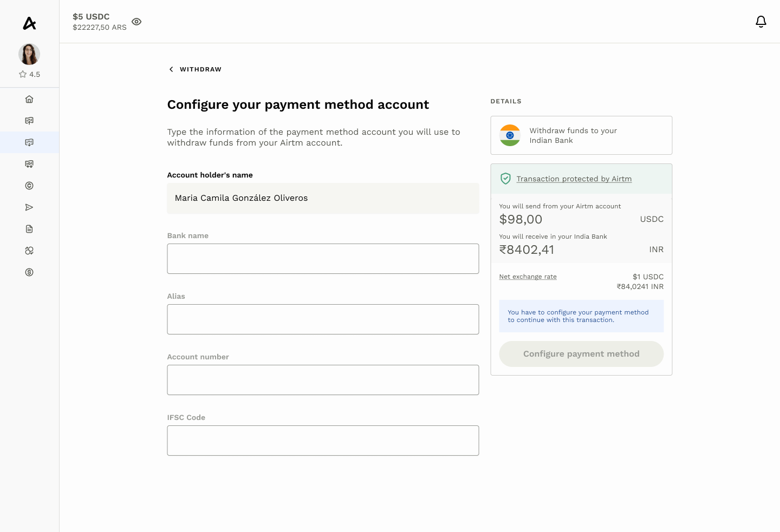Open Transaction protected by Airtm link
Screen dimensions: 780x532
click(x=574, y=179)
